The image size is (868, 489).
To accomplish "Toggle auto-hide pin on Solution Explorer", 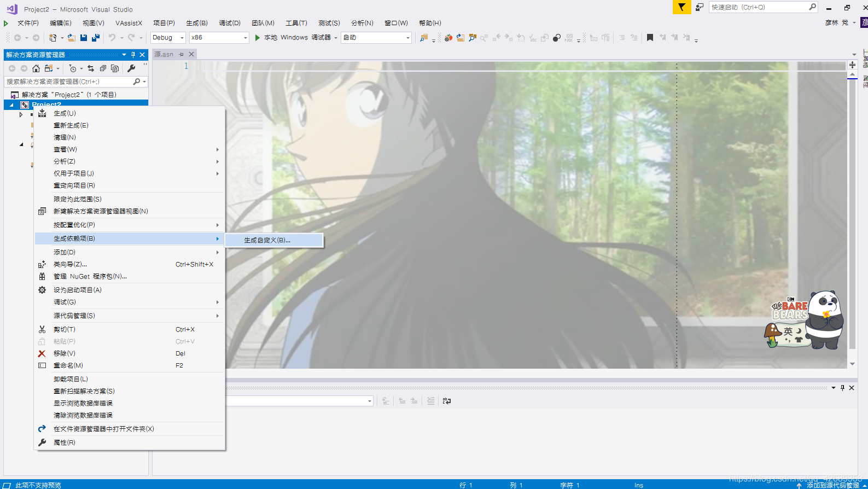I will [133, 55].
